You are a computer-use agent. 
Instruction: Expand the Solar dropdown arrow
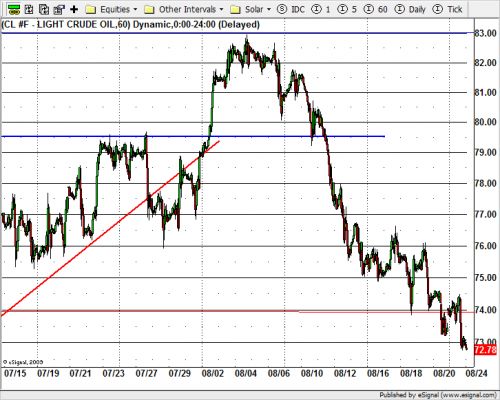(x=269, y=9)
